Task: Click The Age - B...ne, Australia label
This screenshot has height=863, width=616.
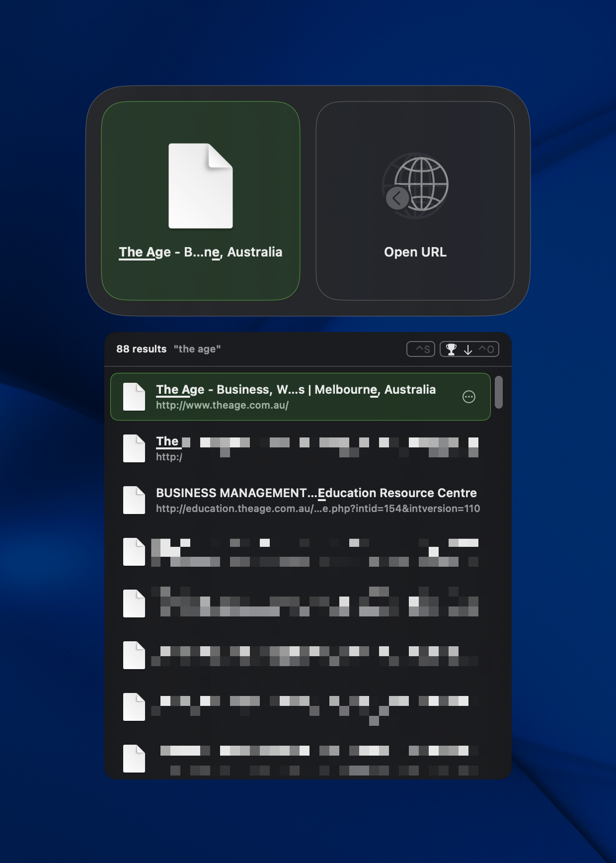Action: tap(201, 253)
